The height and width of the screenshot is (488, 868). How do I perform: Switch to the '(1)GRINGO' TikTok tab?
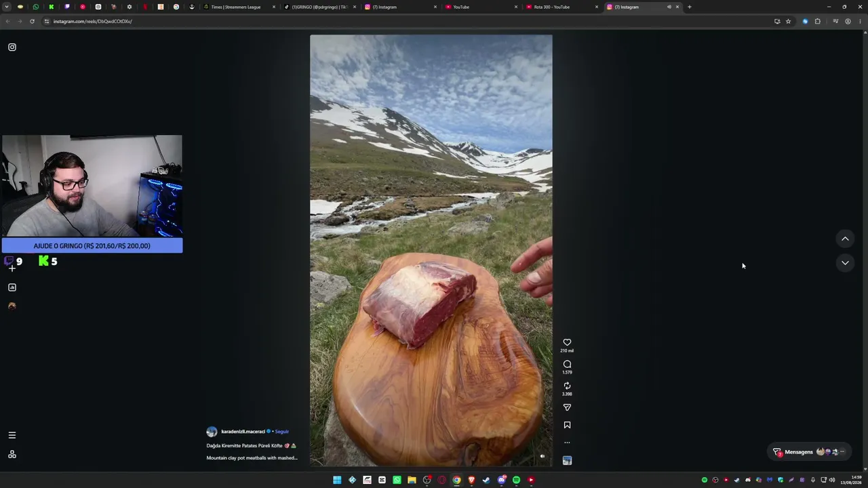(320, 7)
